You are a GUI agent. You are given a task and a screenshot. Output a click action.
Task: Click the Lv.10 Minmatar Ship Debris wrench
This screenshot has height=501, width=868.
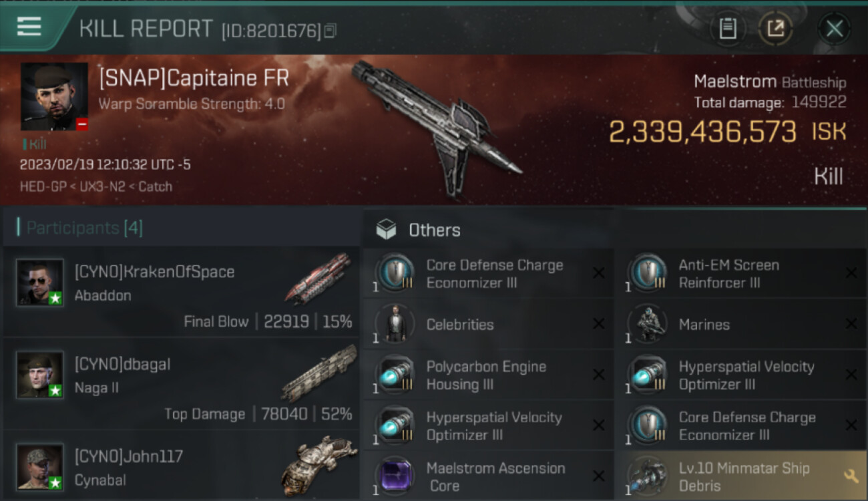[851, 476]
